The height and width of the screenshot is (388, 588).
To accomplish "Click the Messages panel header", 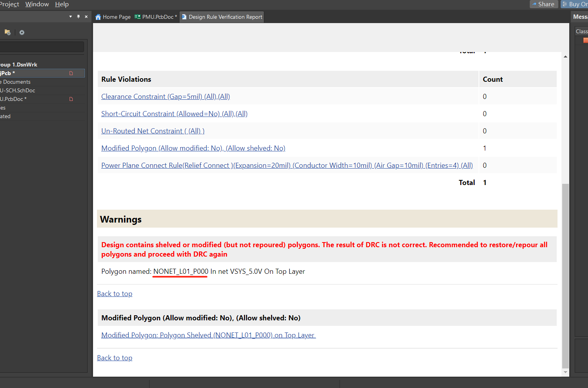I will (x=580, y=17).
